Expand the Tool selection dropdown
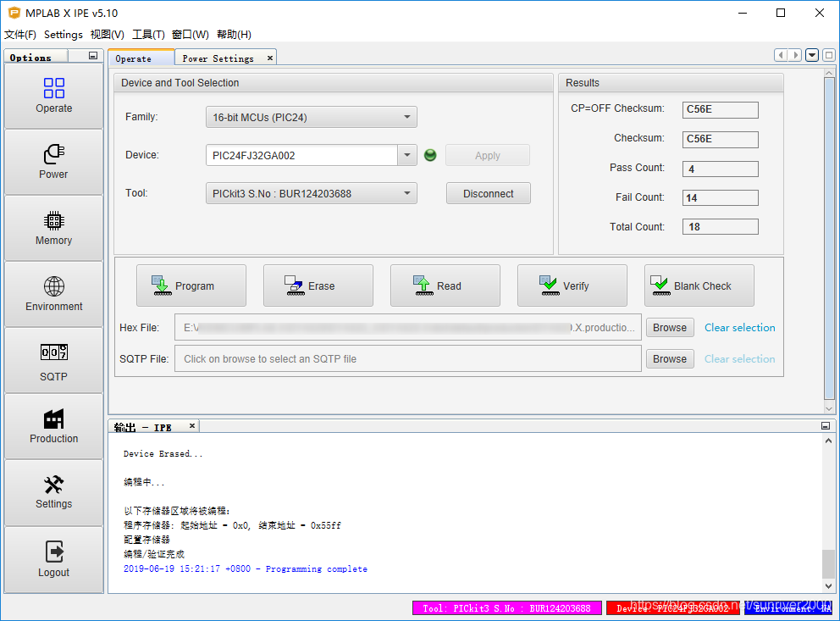The height and width of the screenshot is (621, 840). click(407, 193)
